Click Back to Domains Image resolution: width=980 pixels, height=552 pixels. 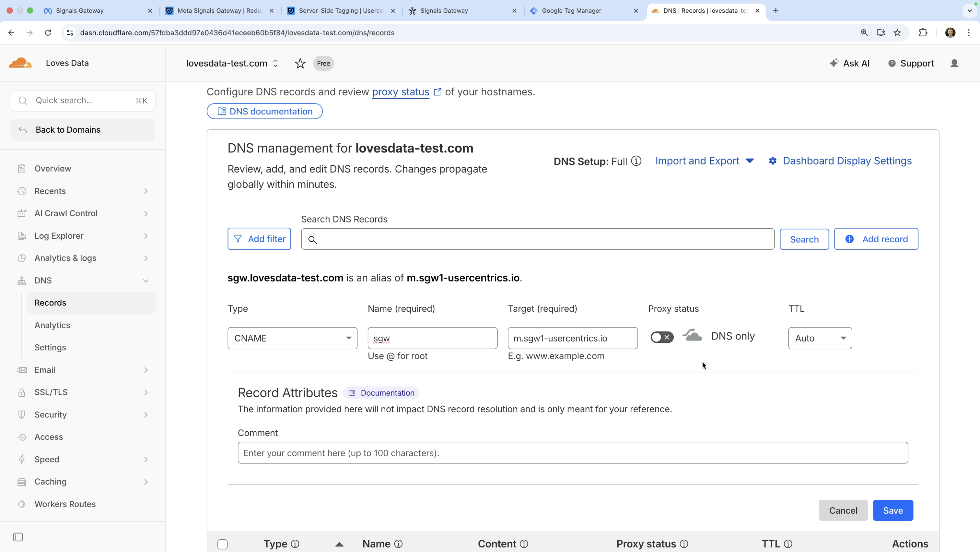[83, 130]
